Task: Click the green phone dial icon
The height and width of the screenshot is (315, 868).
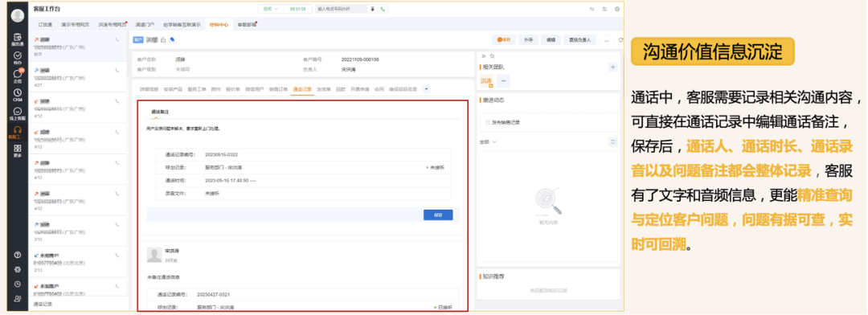Action: click(x=383, y=9)
